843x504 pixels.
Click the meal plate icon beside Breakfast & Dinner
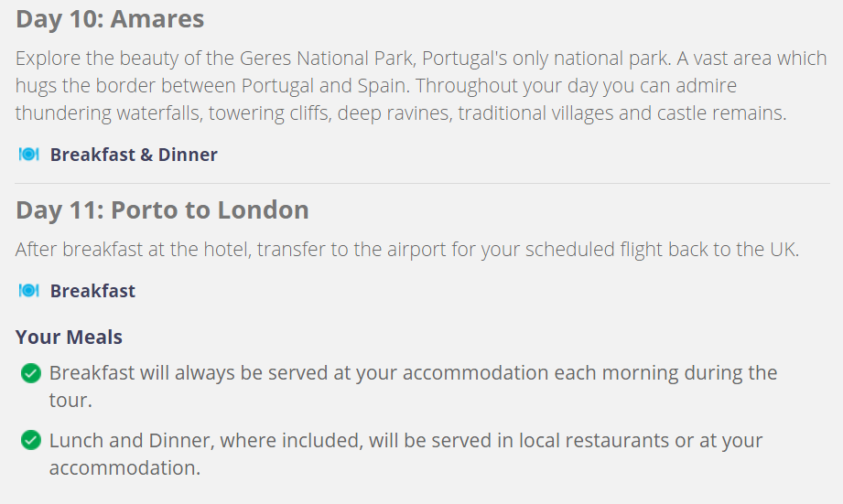29,155
